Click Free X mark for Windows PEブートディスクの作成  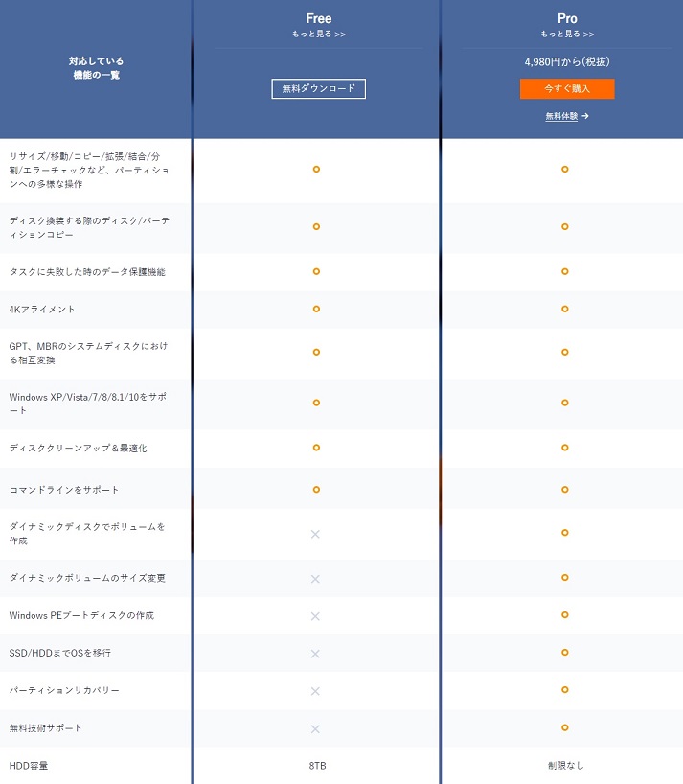(315, 616)
